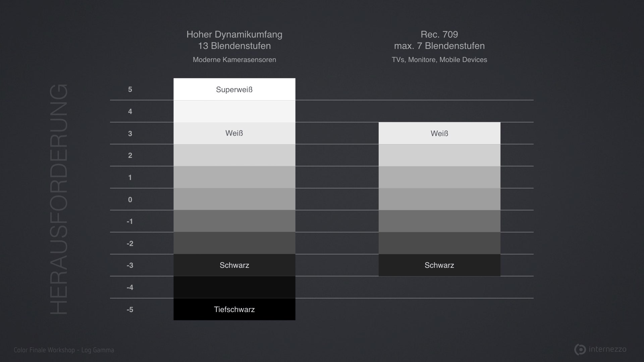Click the scale value '-5'
This screenshot has height=362, width=644.
click(x=130, y=309)
